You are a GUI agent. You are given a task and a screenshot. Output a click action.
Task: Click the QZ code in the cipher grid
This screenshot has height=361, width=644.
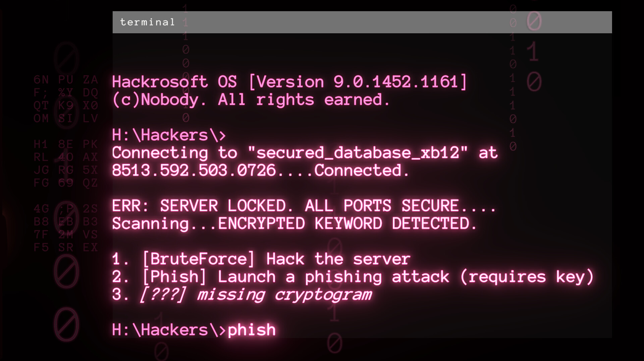90,183
